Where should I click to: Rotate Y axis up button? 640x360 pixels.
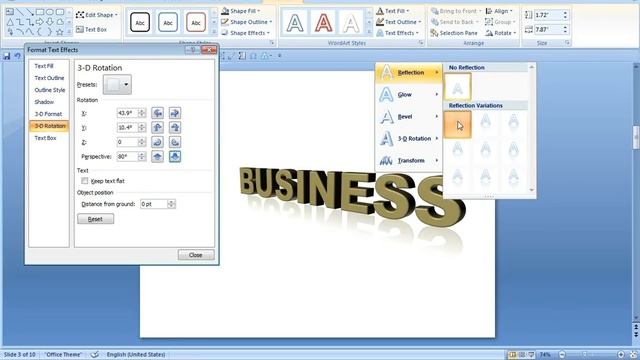click(x=158, y=128)
